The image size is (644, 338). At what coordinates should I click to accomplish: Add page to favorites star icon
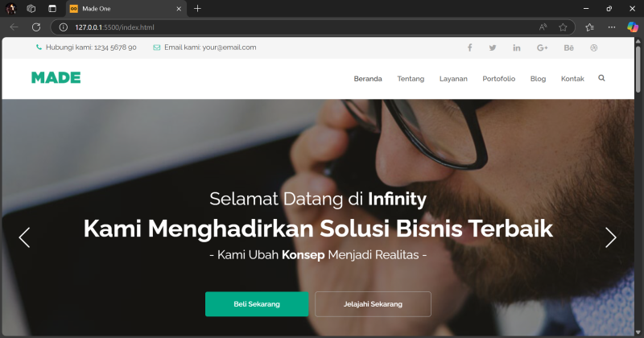563,27
